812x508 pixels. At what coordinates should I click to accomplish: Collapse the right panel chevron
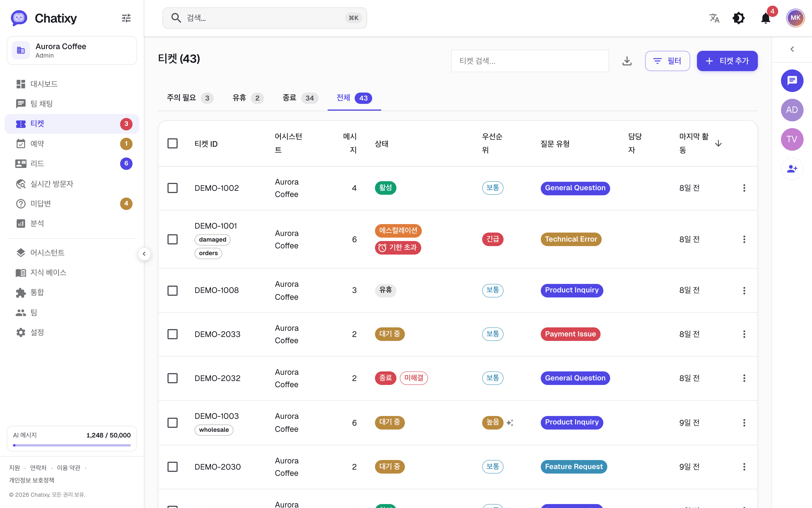(792, 49)
